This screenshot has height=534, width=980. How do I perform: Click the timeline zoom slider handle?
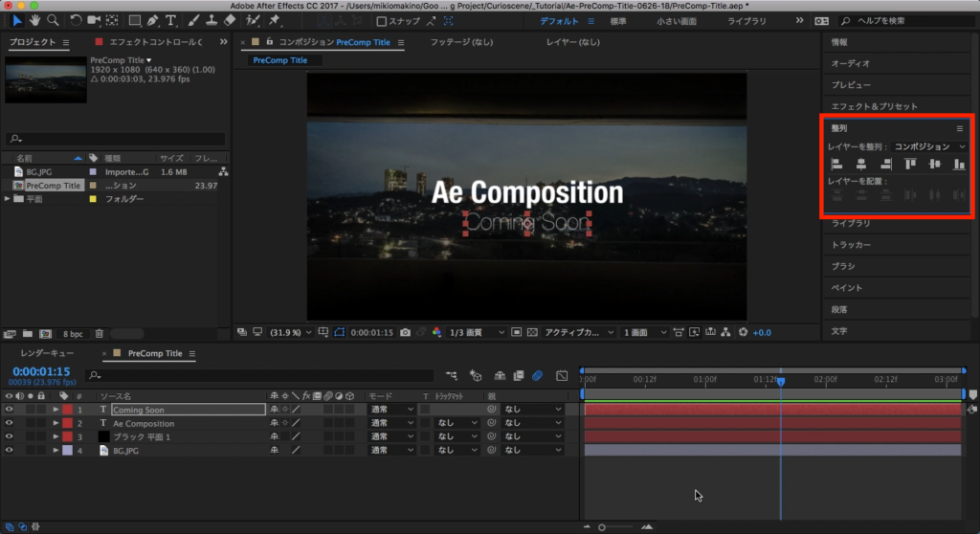(602, 526)
